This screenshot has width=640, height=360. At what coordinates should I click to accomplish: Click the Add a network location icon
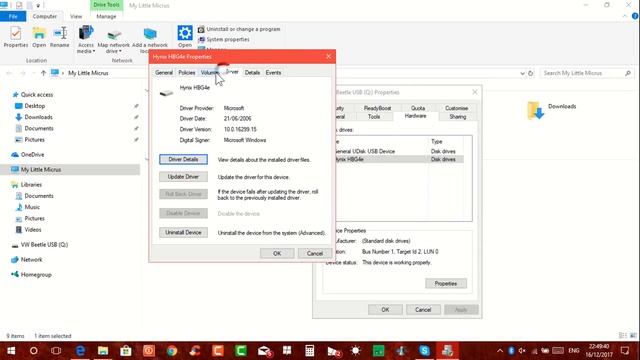(150, 33)
